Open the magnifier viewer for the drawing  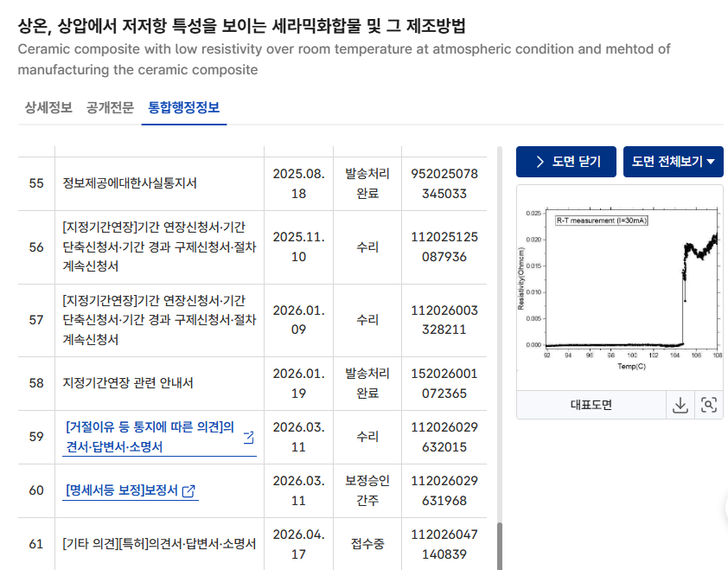click(x=709, y=404)
